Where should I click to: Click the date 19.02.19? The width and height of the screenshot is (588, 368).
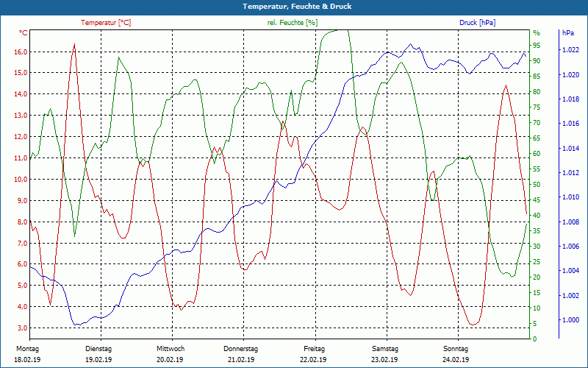pos(98,360)
